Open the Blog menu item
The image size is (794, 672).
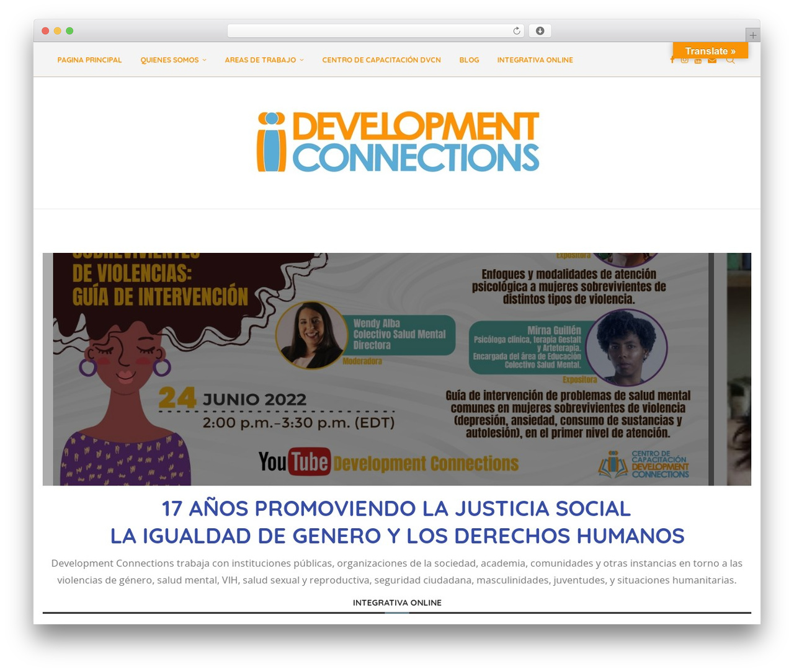coord(469,60)
